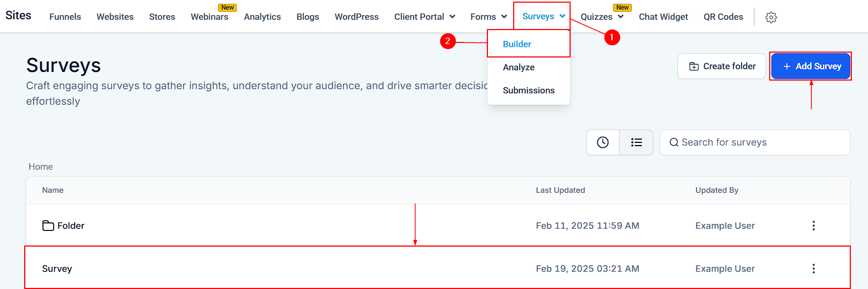Image resolution: width=868 pixels, height=289 pixels.
Task: Click the recent clock view icon
Action: [603, 142]
